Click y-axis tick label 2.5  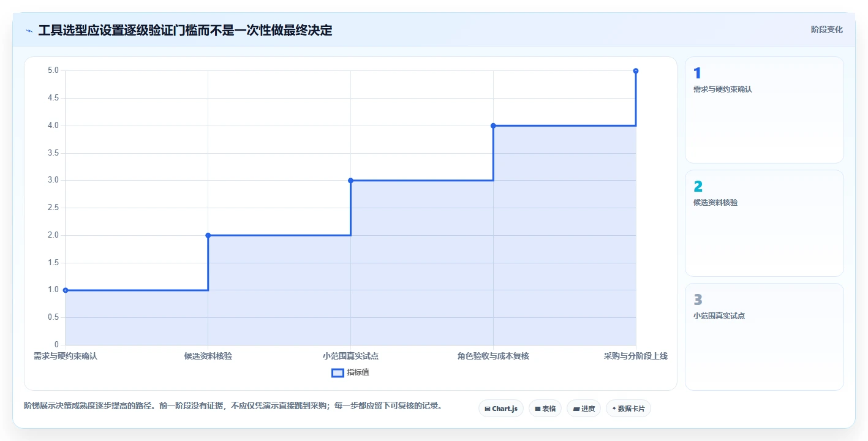[53, 208]
